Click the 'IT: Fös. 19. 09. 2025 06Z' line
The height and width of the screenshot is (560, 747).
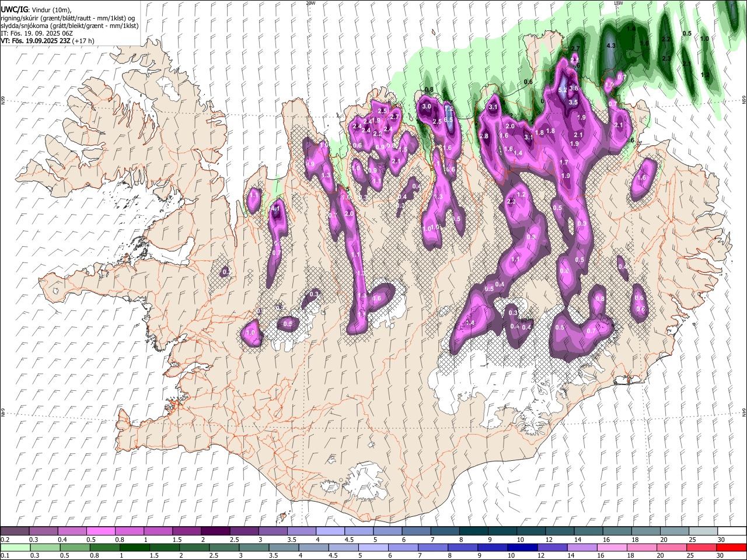pyautogui.click(x=37, y=33)
